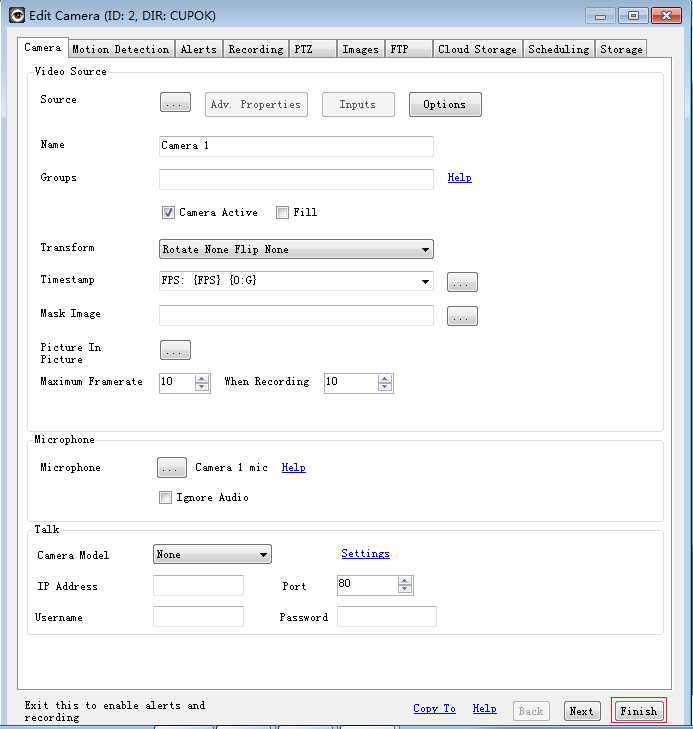This screenshot has width=693, height=729.
Task: Click the Options button
Action: click(x=444, y=105)
